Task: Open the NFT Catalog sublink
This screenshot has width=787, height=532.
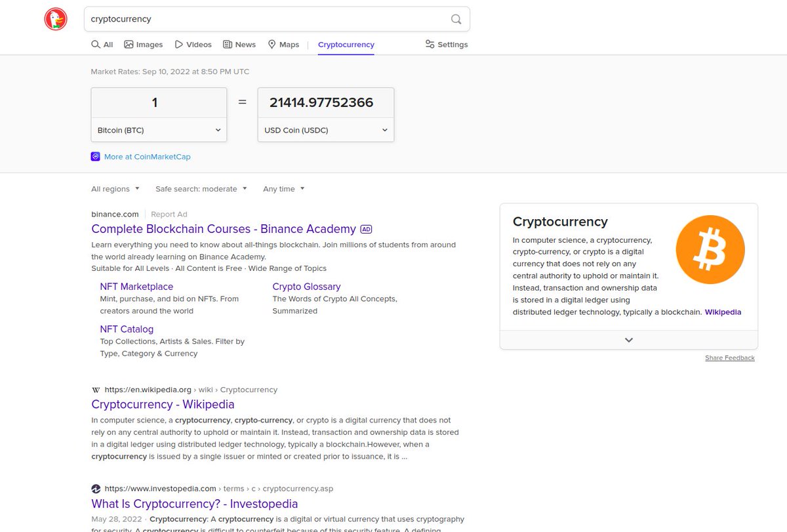Action: coord(127,329)
